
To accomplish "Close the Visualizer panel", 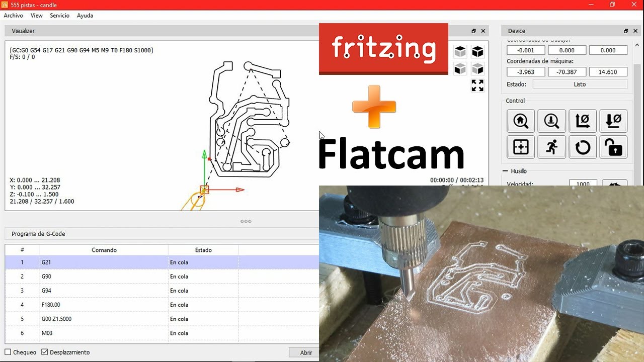I will (x=484, y=31).
